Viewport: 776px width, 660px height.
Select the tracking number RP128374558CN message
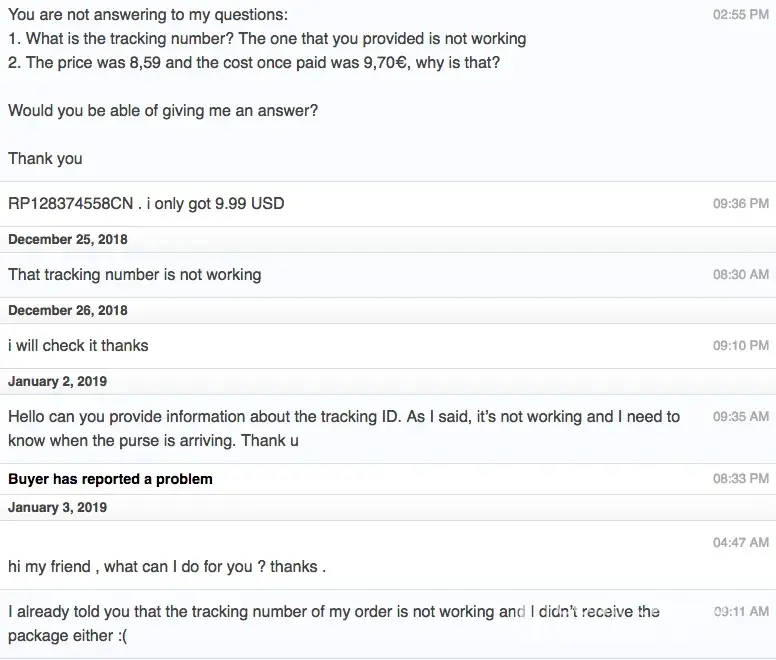pyautogui.click(x=146, y=204)
